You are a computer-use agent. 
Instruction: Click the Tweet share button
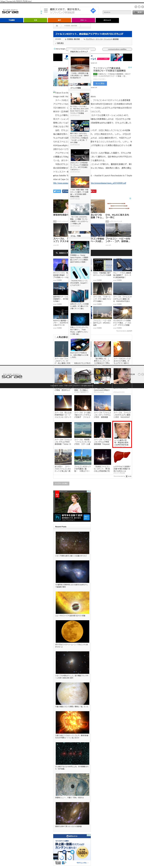57,191
